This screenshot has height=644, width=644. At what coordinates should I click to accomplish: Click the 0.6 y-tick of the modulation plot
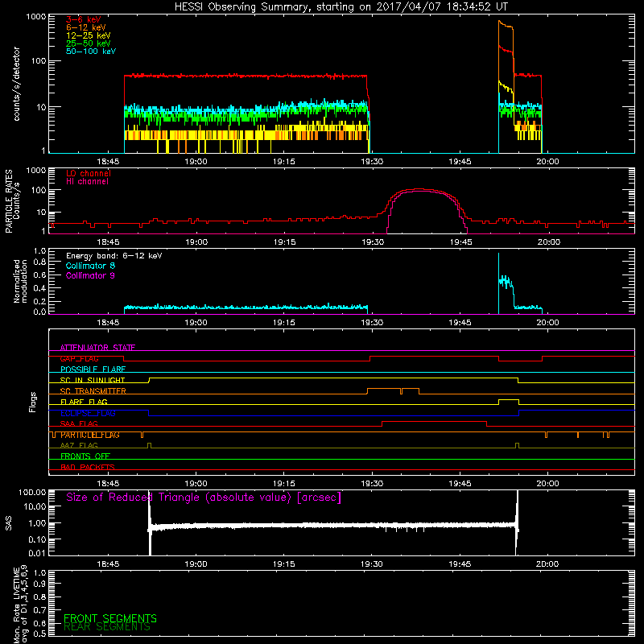tap(39, 275)
